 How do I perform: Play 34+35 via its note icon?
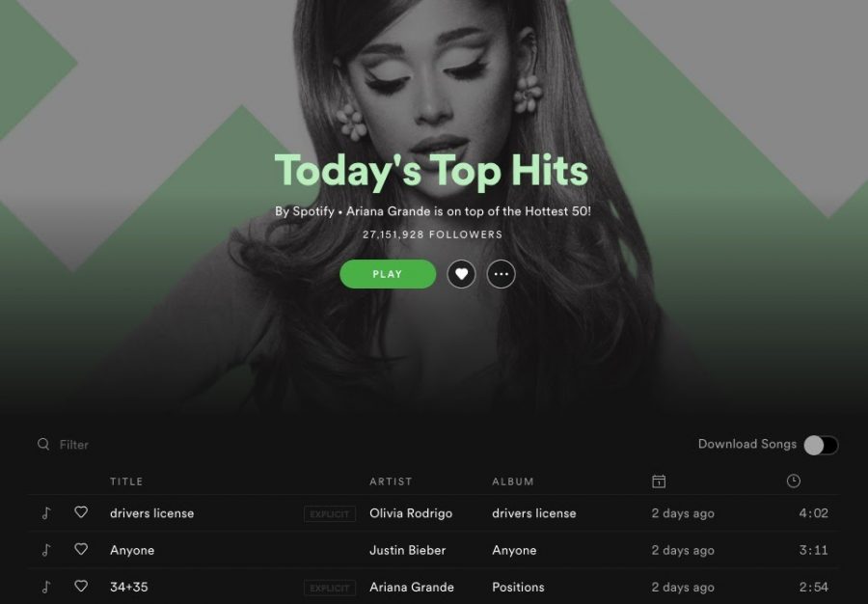(46, 587)
